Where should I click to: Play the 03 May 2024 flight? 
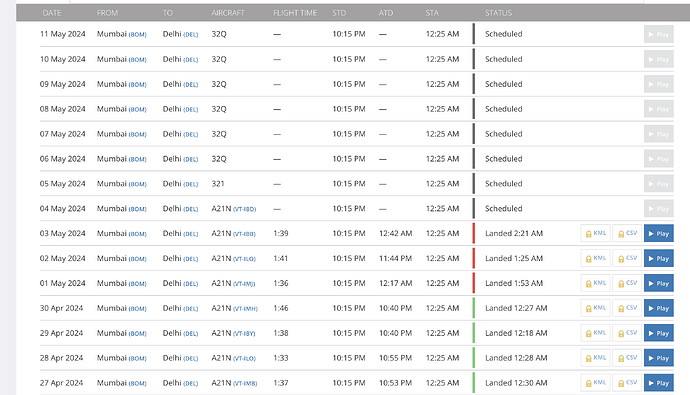[658, 234]
